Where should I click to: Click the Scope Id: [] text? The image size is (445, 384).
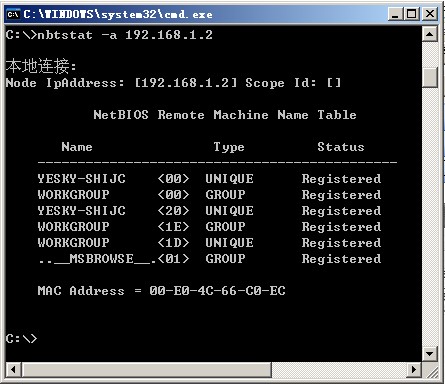[x=293, y=83]
